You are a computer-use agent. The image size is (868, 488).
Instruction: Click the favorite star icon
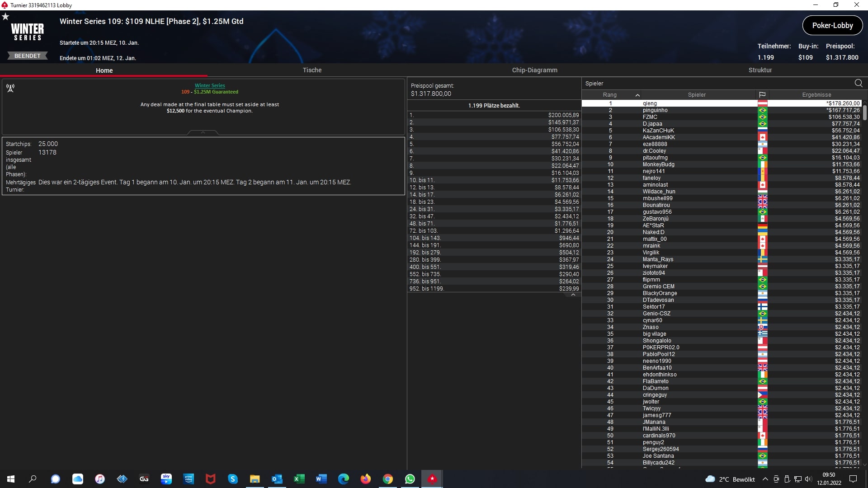[x=5, y=17]
